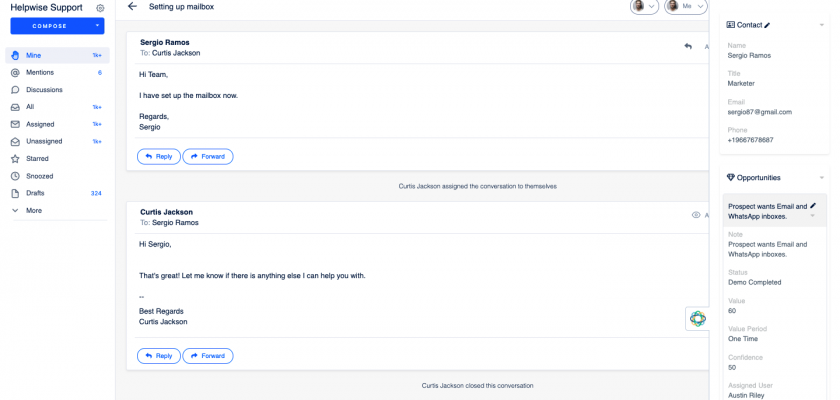Open the Snoozed conversations
840x400 pixels.
click(39, 176)
